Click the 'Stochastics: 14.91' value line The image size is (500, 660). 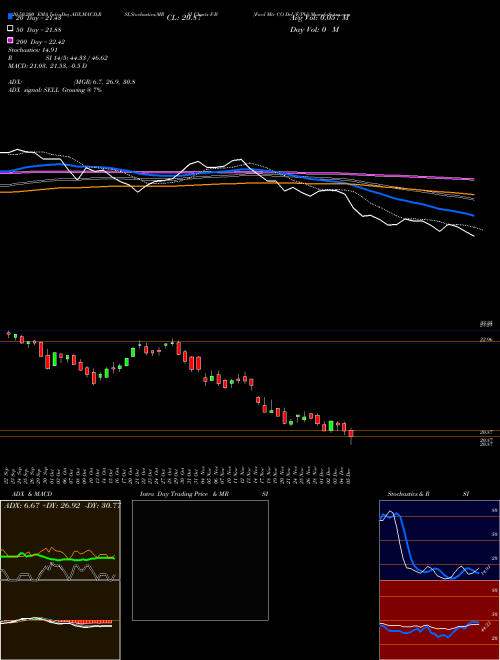pyautogui.click(x=32, y=50)
